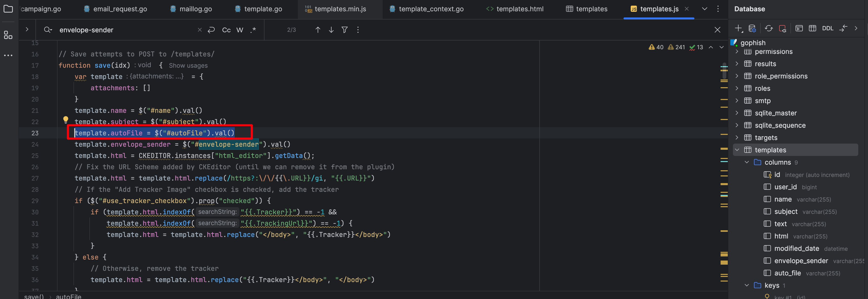868x299 pixels.
Task: Open editor tab options vertical dots
Action: 718,9
